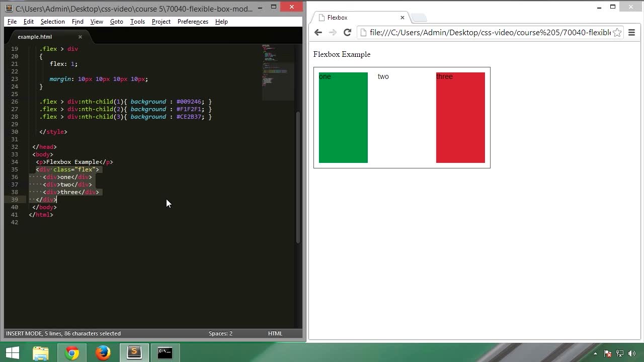Open the Selection menu
This screenshot has width=644, height=362.
[x=52, y=22]
